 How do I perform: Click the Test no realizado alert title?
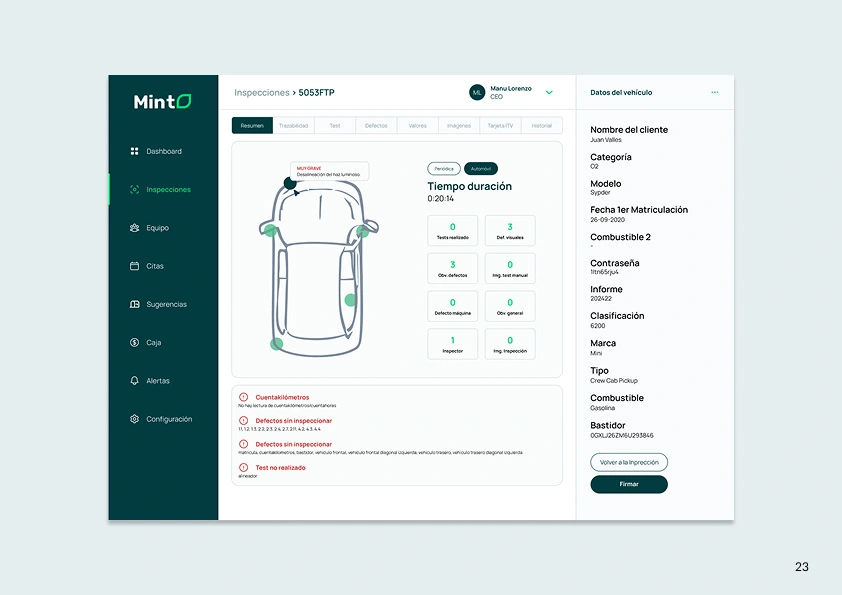point(280,468)
